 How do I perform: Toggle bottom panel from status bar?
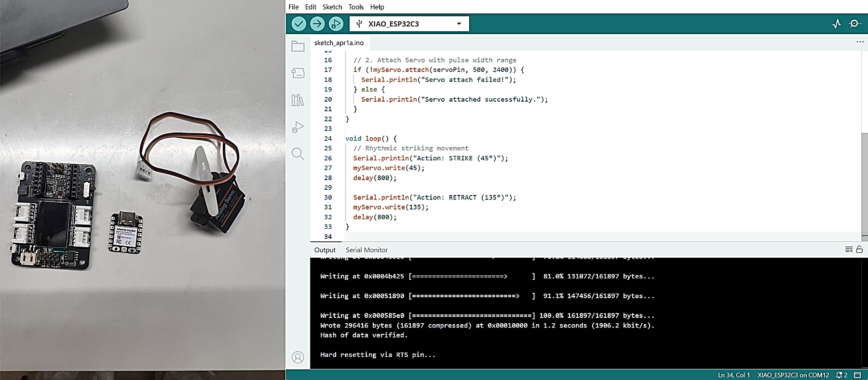857,375
